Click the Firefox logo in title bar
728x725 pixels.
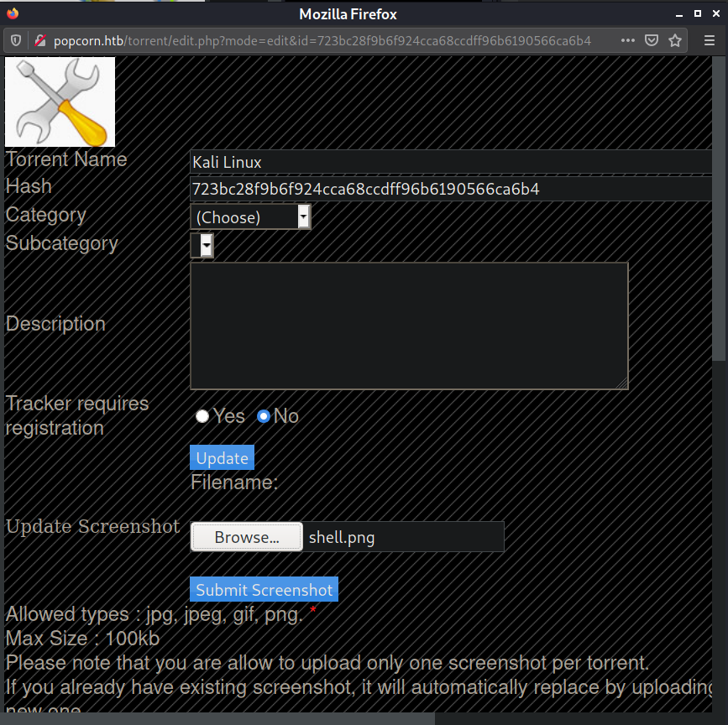coord(13,13)
